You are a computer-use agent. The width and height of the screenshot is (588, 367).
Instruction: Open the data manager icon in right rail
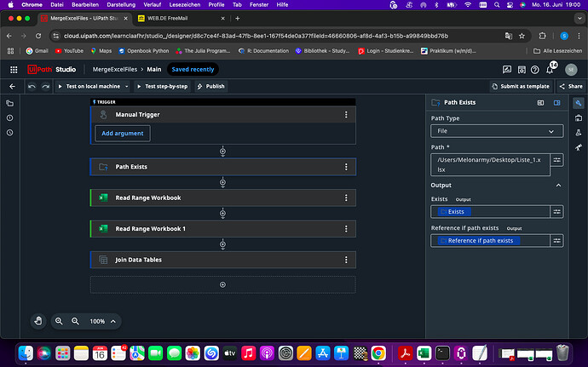click(579, 118)
